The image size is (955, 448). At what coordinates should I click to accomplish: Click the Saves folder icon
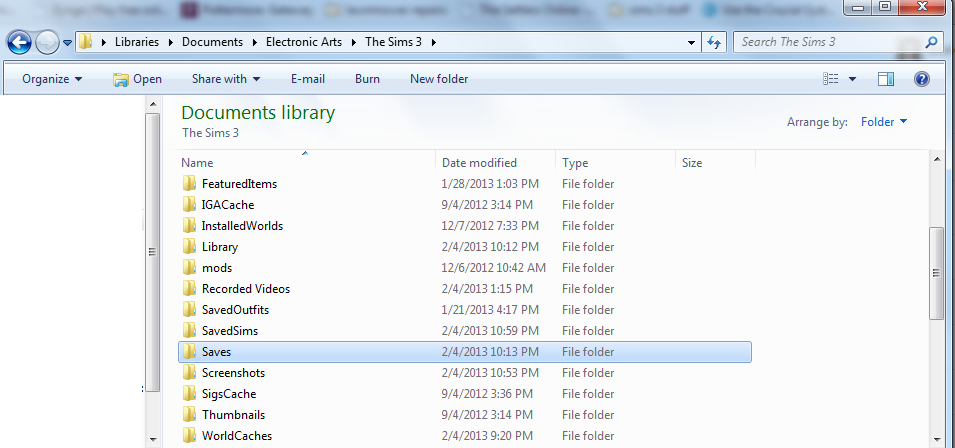click(x=189, y=351)
